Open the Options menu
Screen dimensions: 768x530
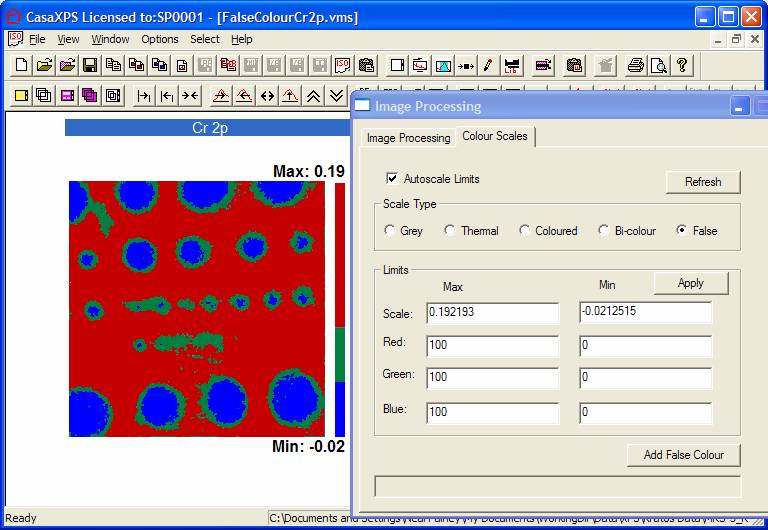pyautogui.click(x=159, y=39)
